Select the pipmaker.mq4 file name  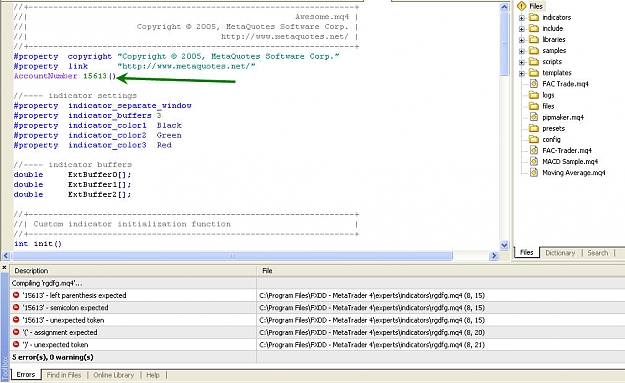pyautogui.click(x=563, y=117)
